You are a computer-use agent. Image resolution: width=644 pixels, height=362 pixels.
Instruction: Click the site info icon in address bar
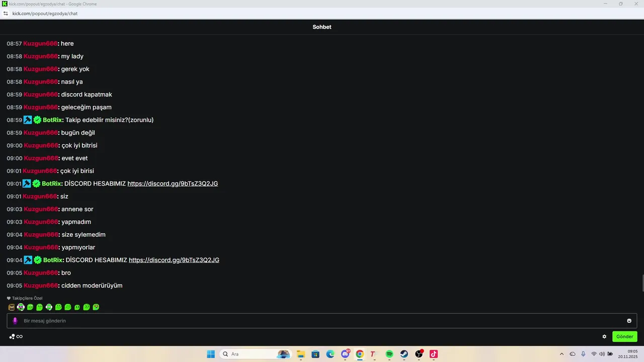click(6, 14)
